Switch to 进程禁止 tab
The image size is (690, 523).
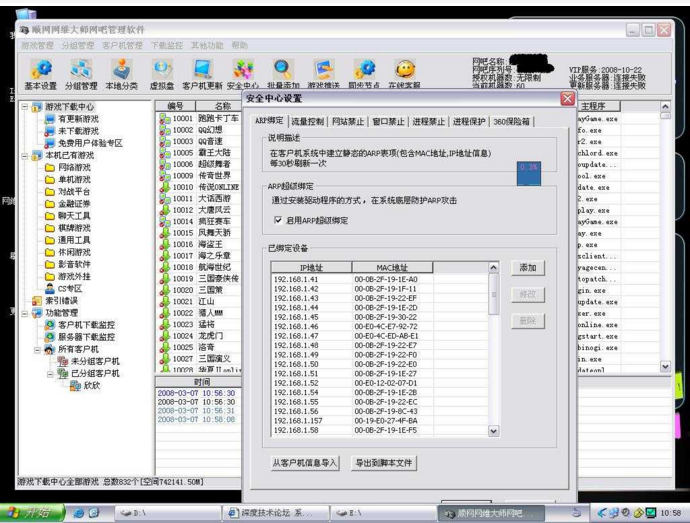point(429,122)
